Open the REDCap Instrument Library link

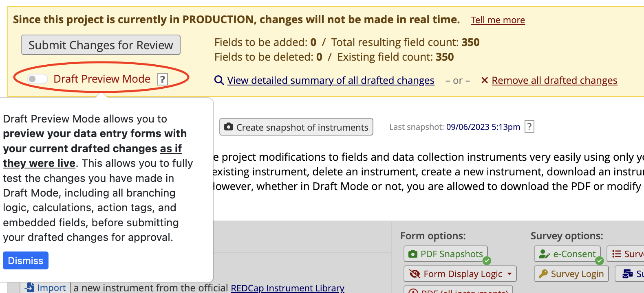[287, 288]
